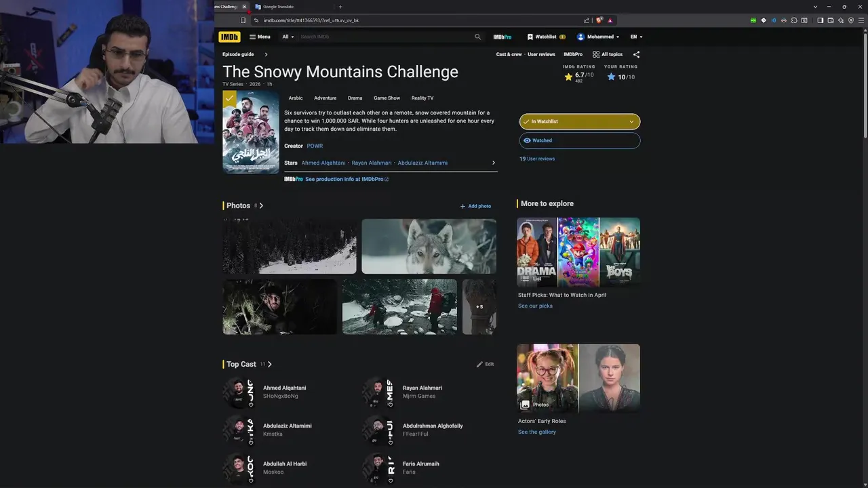
Task: Select the Adventure genre chip
Action: [325, 98]
